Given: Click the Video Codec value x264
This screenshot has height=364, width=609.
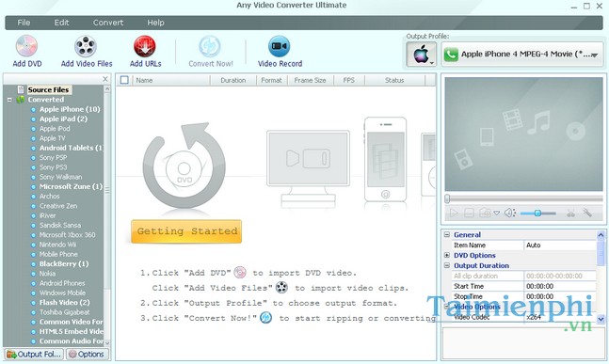Looking at the screenshot, I should [x=560, y=317].
